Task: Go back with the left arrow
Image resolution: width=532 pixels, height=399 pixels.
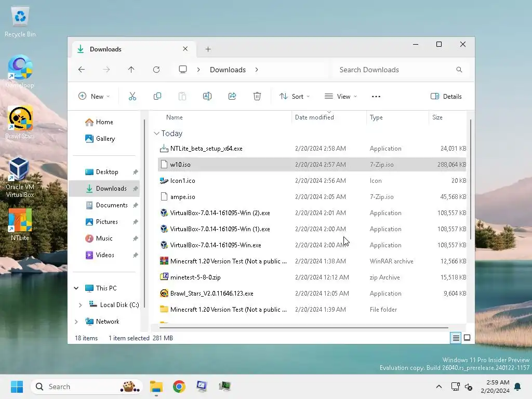Action: (x=82, y=70)
